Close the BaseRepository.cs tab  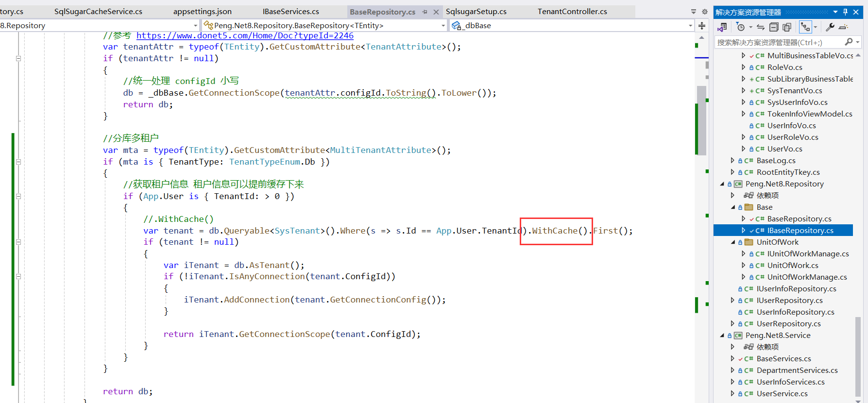[436, 12]
